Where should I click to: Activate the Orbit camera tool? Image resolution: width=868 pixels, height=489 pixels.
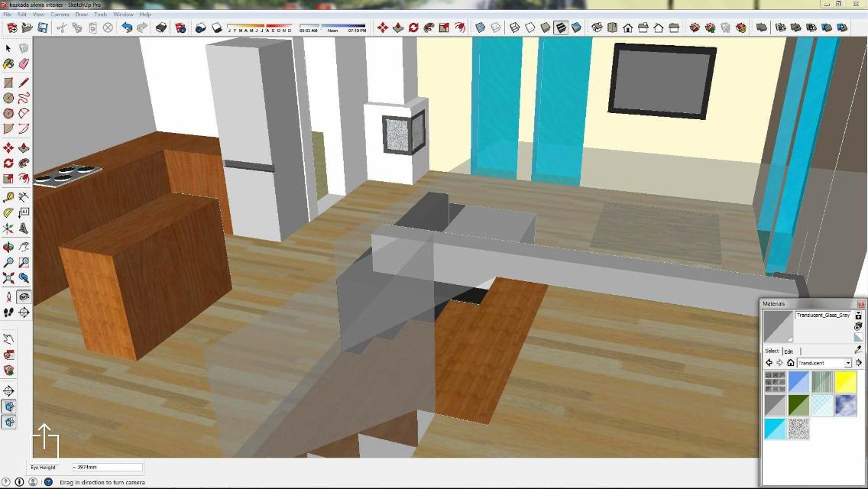click(8, 247)
